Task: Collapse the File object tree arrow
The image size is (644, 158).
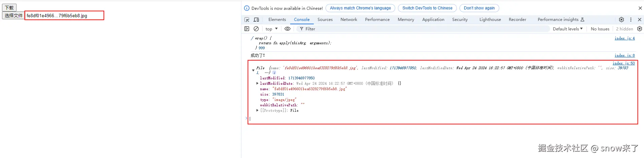Action: pos(253,70)
